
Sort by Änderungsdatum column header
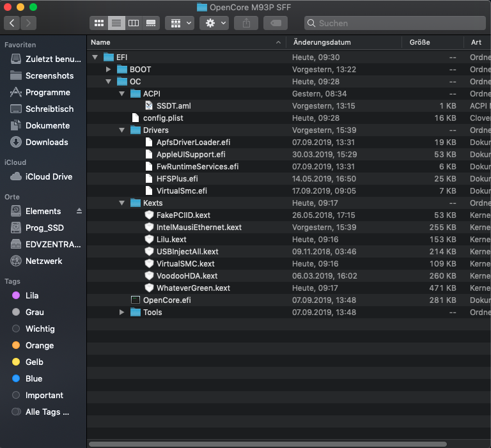322,42
